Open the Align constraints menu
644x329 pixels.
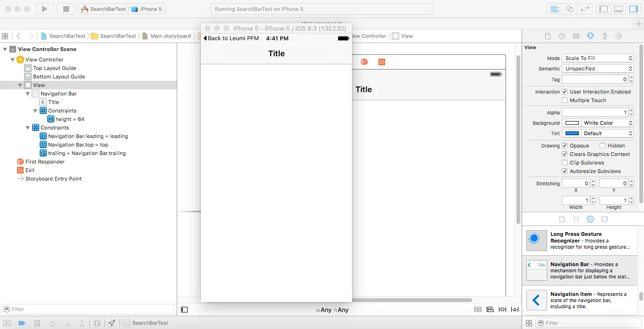coord(490,310)
